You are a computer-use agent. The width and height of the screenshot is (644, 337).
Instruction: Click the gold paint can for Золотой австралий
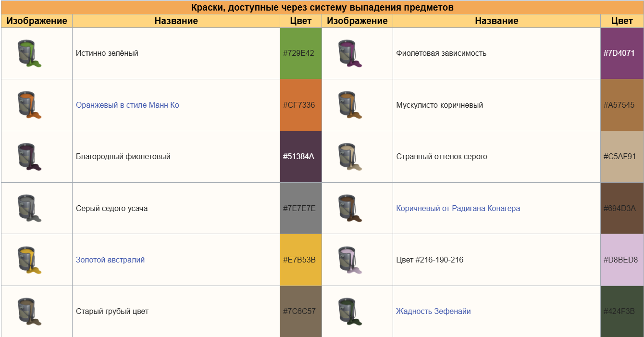pyautogui.click(x=30, y=260)
